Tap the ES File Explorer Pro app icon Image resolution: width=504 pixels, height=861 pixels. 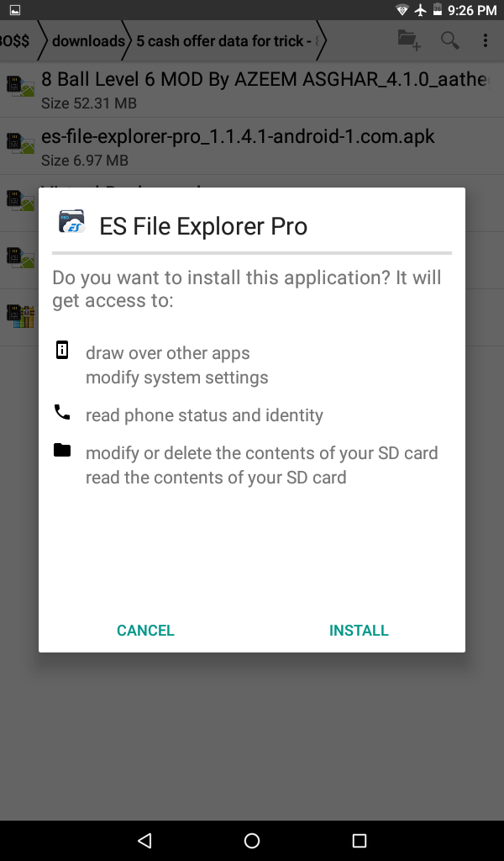[72, 222]
